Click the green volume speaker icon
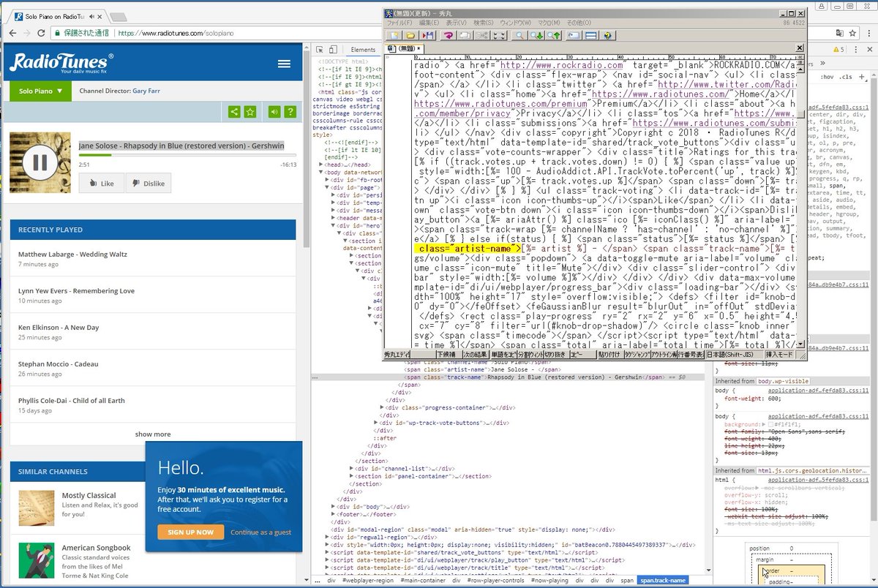 point(274,112)
